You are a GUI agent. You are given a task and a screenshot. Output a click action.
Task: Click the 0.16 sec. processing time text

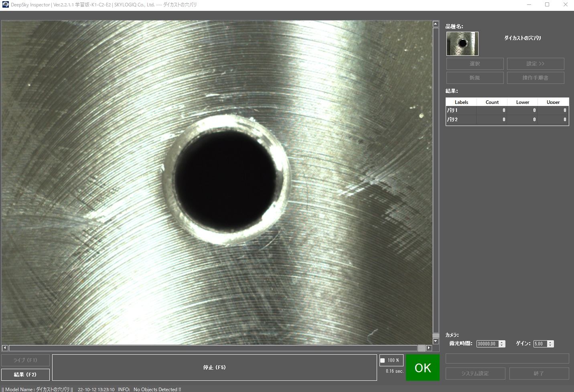click(x=394, y=371)
